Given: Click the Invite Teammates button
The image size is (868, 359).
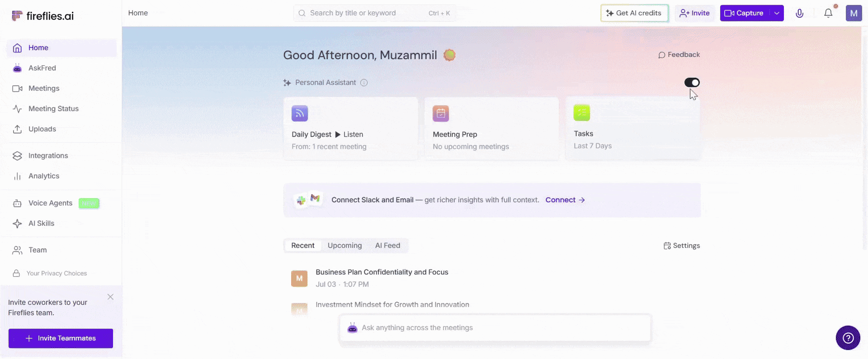Looking at the screenshot, I should (x=61, y=338).
